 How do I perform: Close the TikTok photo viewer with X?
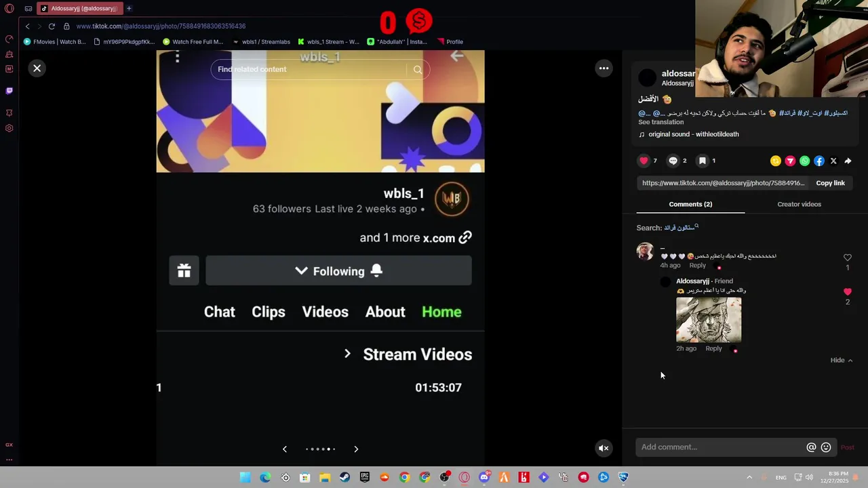(37, 68)
